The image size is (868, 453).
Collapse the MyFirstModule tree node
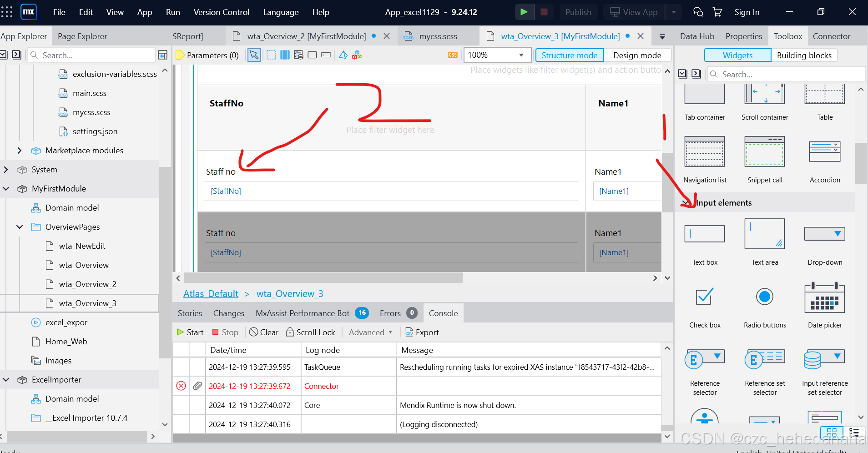6,189
